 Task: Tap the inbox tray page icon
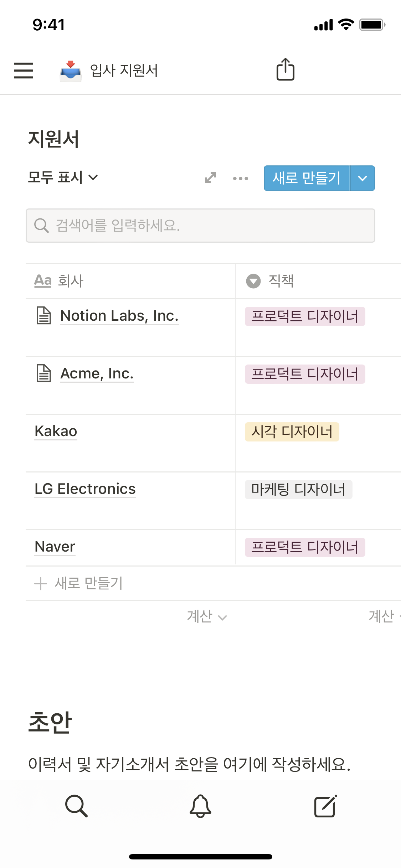coord(71,71)
